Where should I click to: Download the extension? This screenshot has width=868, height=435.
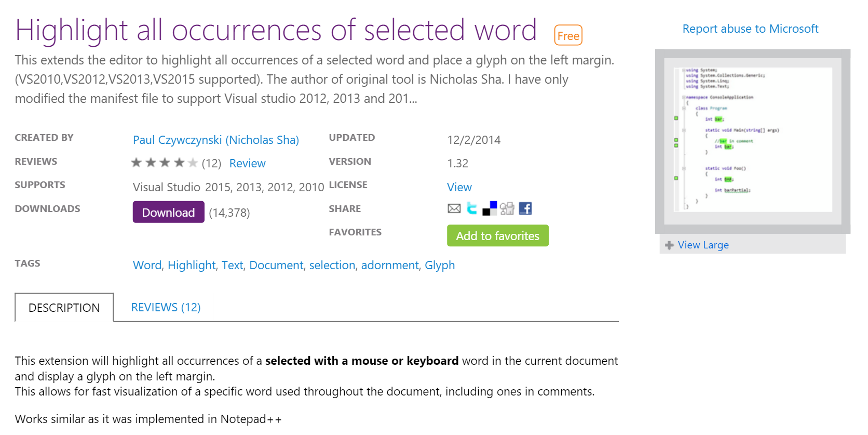coord(168,212)
